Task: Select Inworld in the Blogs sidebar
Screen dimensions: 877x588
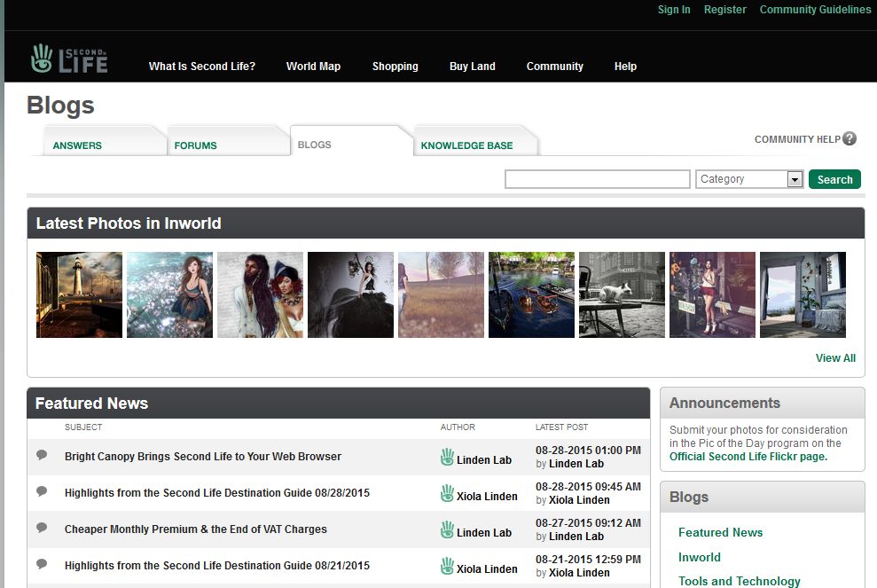Action: click(x=700, y=557)
